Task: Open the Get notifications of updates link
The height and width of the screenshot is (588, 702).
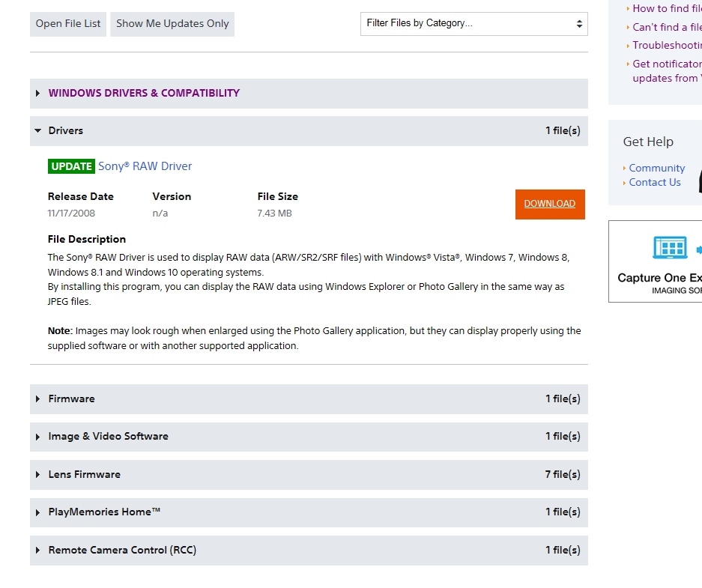Action: pyautogui.click(x=667, y=70)
